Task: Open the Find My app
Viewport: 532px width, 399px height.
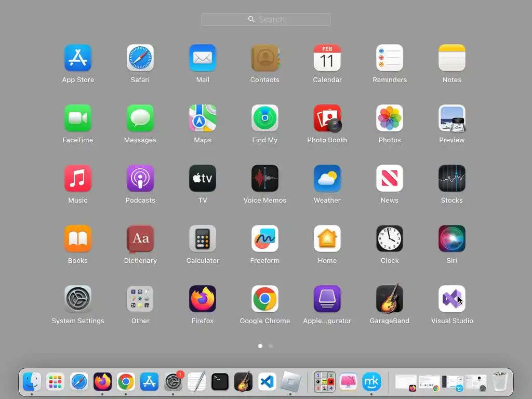Action: 265,118
